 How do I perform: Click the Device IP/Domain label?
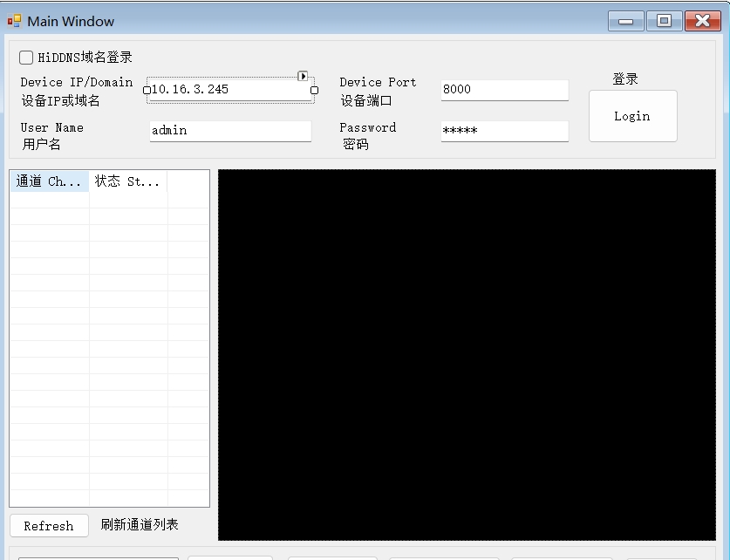coord(77,82)
